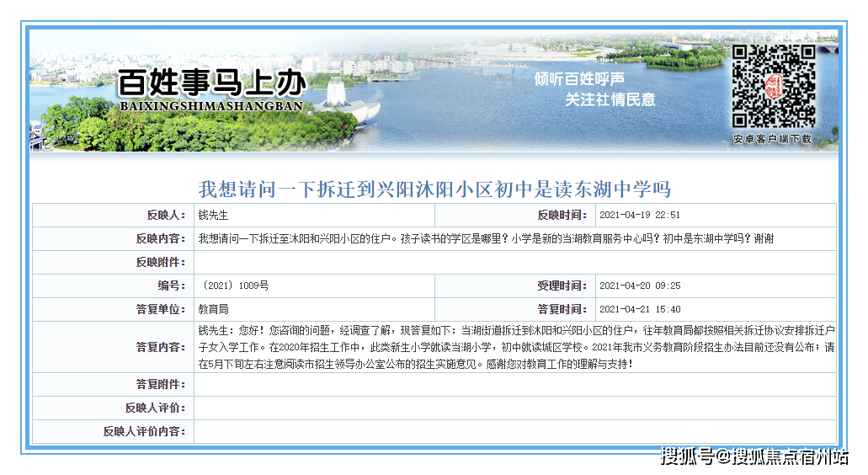The image size is (868, 475).
Task: Click the 倾听百姓呼声 slogan text
Action: [579, 79]
